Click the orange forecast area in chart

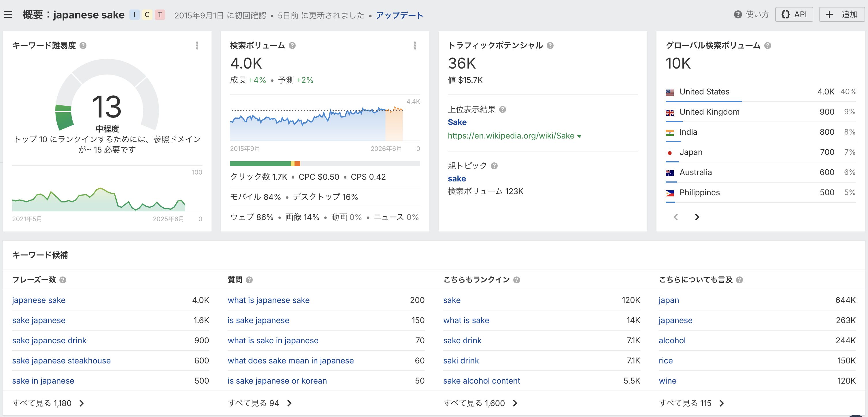(x=394, y=126)
